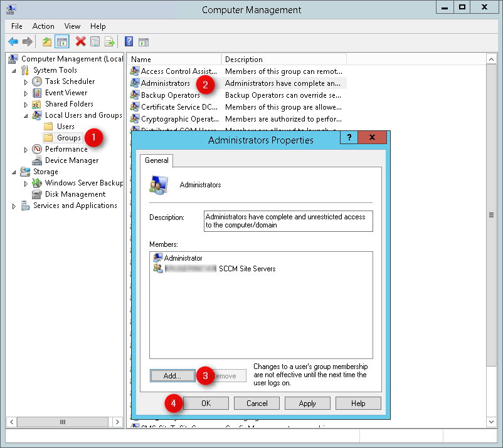Image resolution: width=503 pixels, height=448 pixels.
Task: Click the Device Manager icon
Action: click(x=37, y=160)
